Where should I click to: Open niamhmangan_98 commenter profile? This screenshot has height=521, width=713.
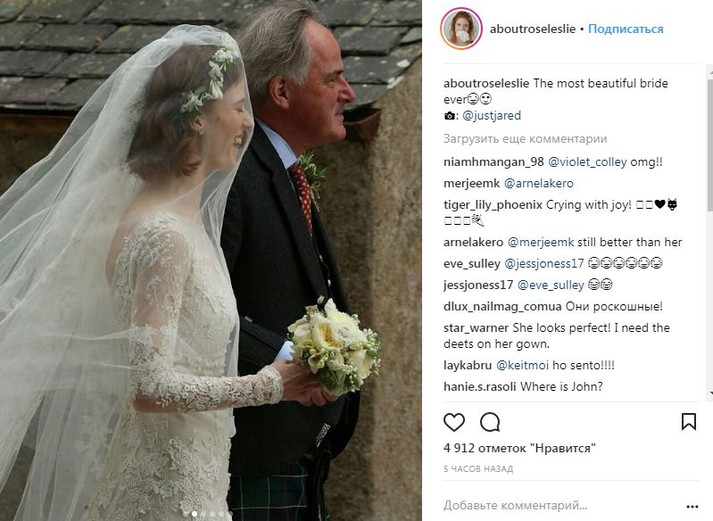[x=493, y=162]
